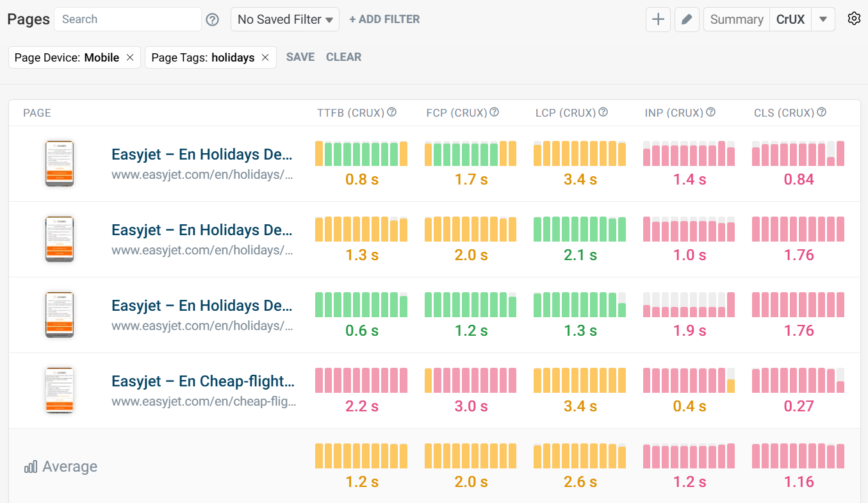The width and height of the screenshot is (868, 503).
Task: Click help icon next to Search field
Action: [213, 20]
